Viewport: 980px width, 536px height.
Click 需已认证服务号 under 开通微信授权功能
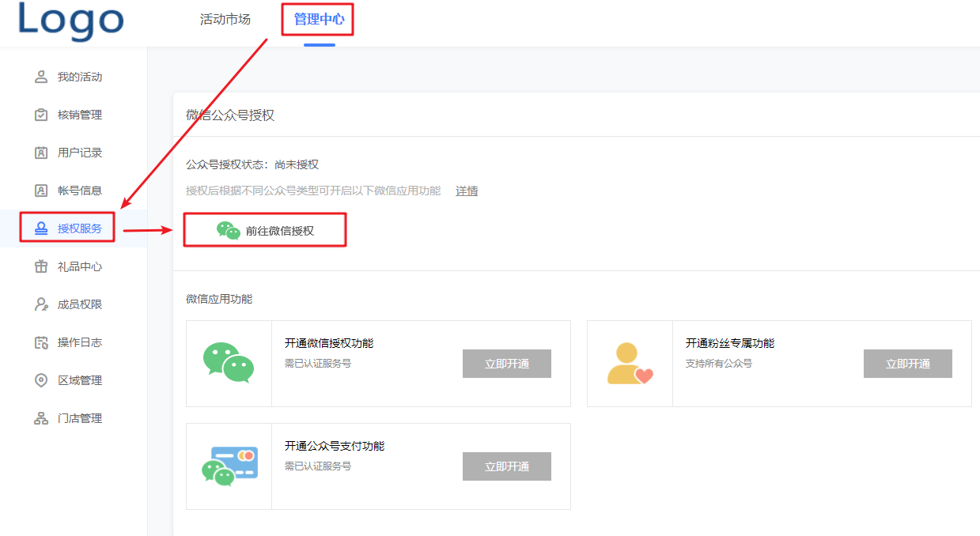click(x=318, y=364)
